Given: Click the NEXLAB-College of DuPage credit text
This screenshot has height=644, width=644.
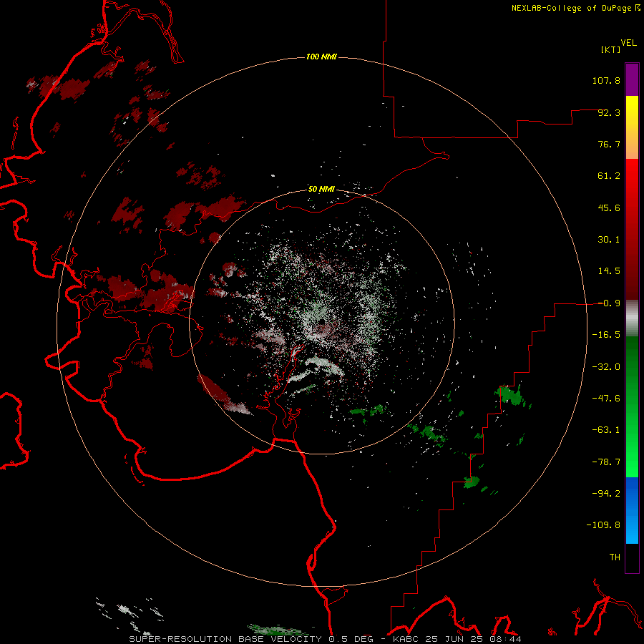Looking at the screenshot, I should (571, 8).
